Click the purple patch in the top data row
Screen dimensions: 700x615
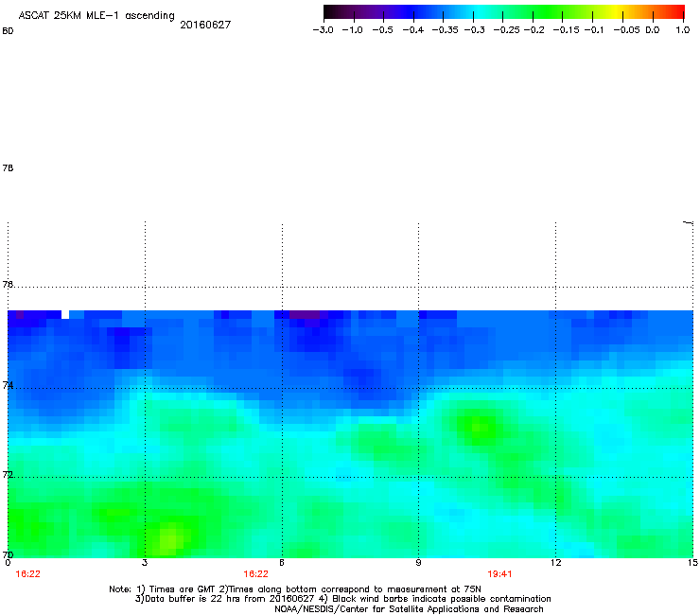pyautogui.click(x=305, y=314)
